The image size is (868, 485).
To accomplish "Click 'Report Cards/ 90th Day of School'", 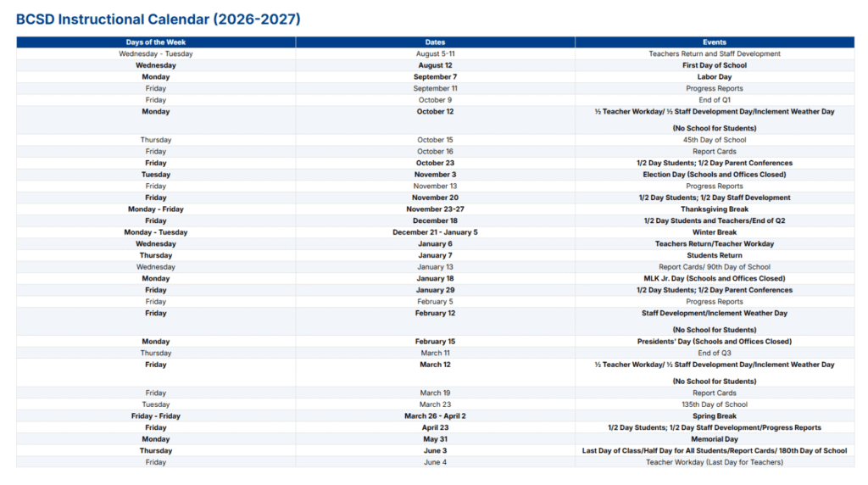I will pos(715,267).
